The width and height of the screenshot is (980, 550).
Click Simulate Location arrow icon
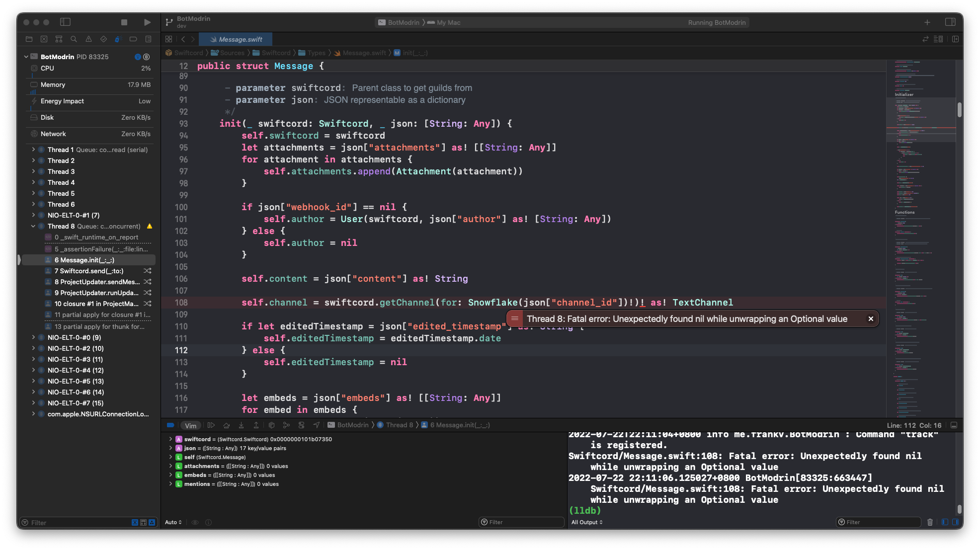(317, 425)
